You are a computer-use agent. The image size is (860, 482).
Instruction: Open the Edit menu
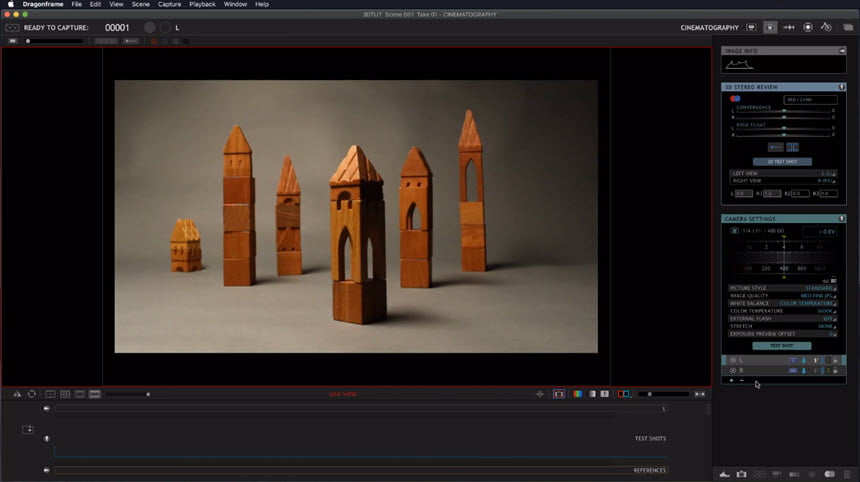[95, 4]
